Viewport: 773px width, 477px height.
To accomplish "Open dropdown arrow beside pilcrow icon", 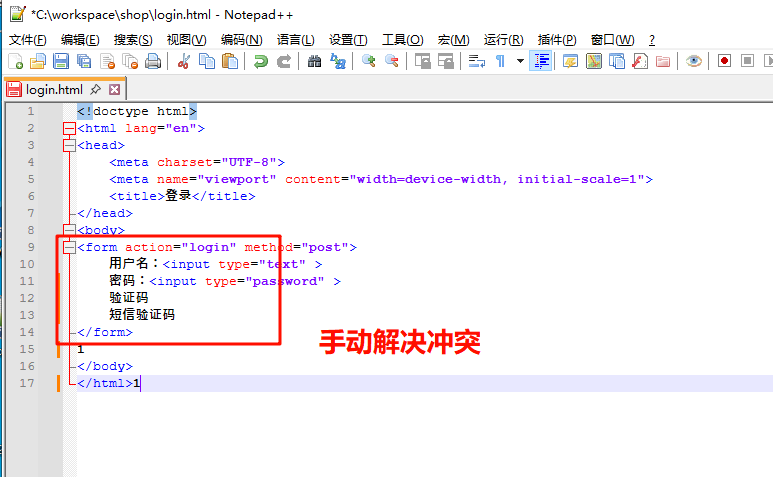I will (520, 62).
